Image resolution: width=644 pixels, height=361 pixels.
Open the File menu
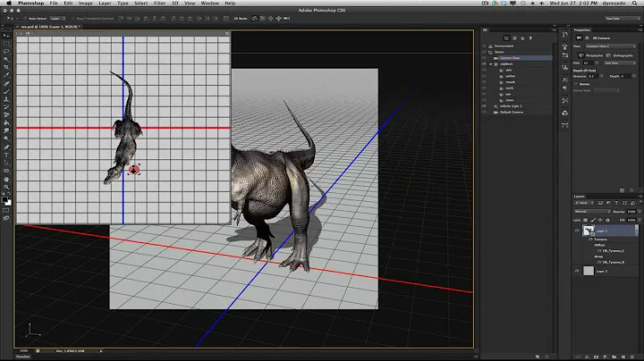point(54,4)
